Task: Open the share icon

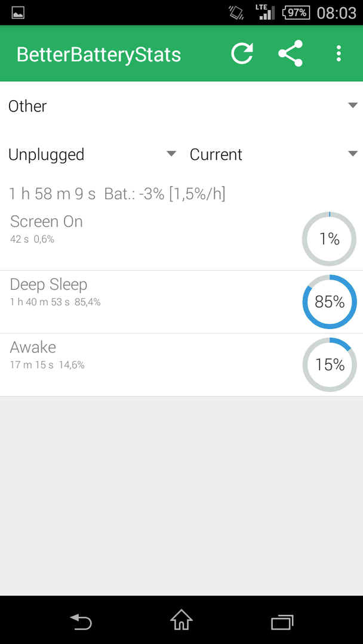Action: pyautogui.click(x=290, y=54)
